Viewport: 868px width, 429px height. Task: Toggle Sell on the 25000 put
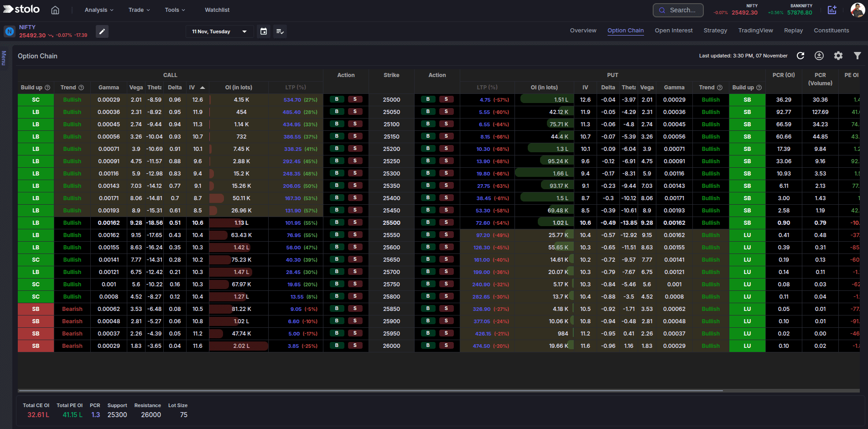pos(446,99)
